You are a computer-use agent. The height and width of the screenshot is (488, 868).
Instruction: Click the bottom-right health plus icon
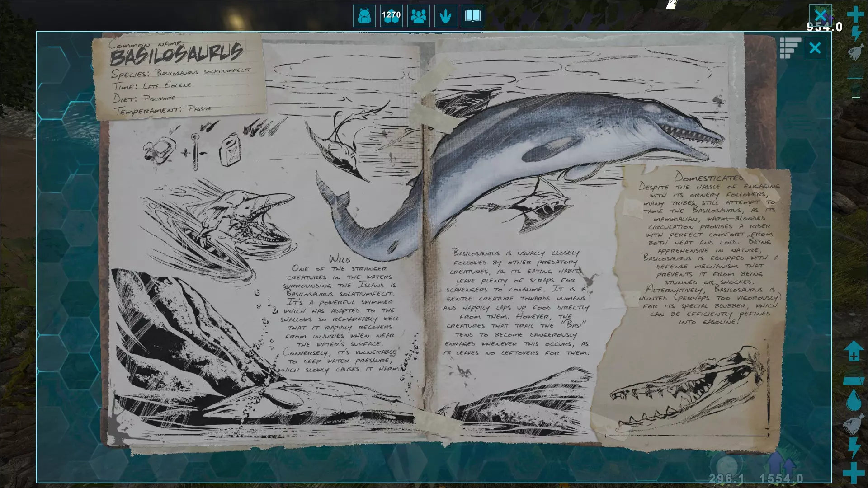coord(854,473)
